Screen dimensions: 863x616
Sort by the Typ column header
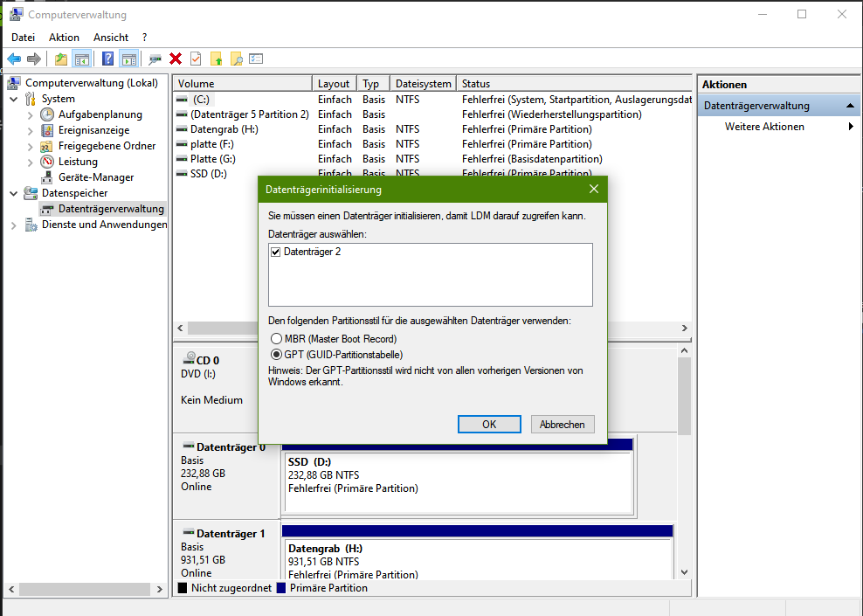373,84
